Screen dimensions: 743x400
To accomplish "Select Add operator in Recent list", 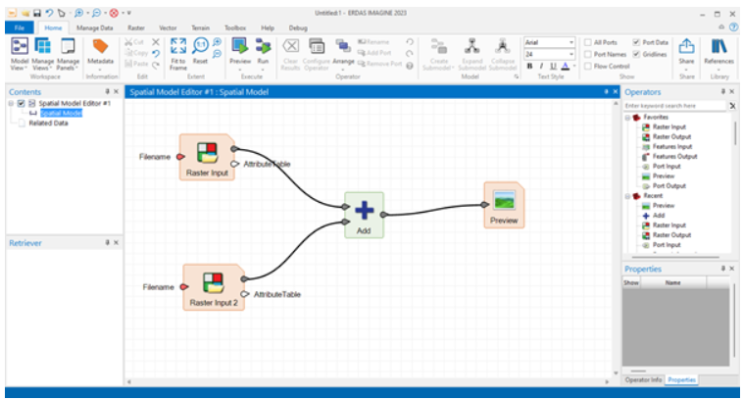I will coord(659,215).
